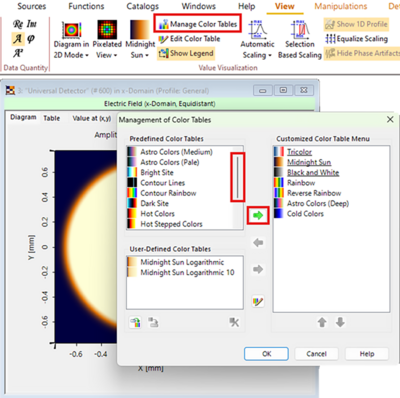This screenshot has height=398, width=400.
Task: Toggle Hide Phase Artifacts option
Action: (x=362, y=53)
